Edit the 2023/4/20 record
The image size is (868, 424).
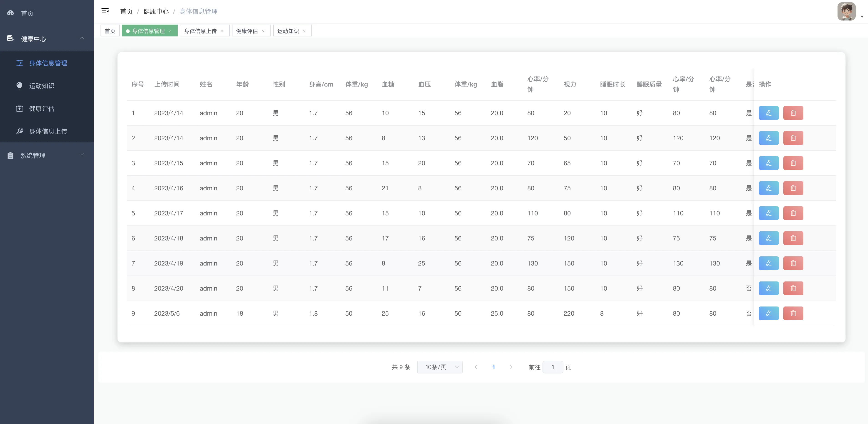(768, 289)
